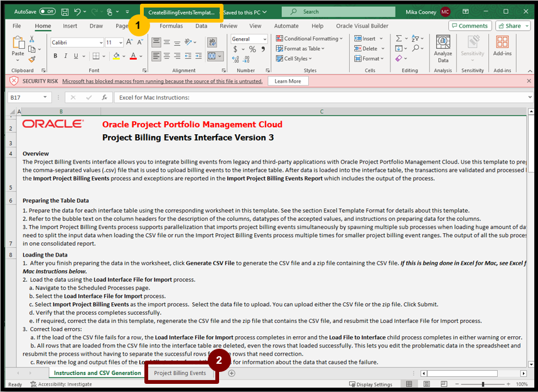Open the Calibri font name dropdown
Image resolution: width=538 pixels, height=392 pixels.
(101, 43)
